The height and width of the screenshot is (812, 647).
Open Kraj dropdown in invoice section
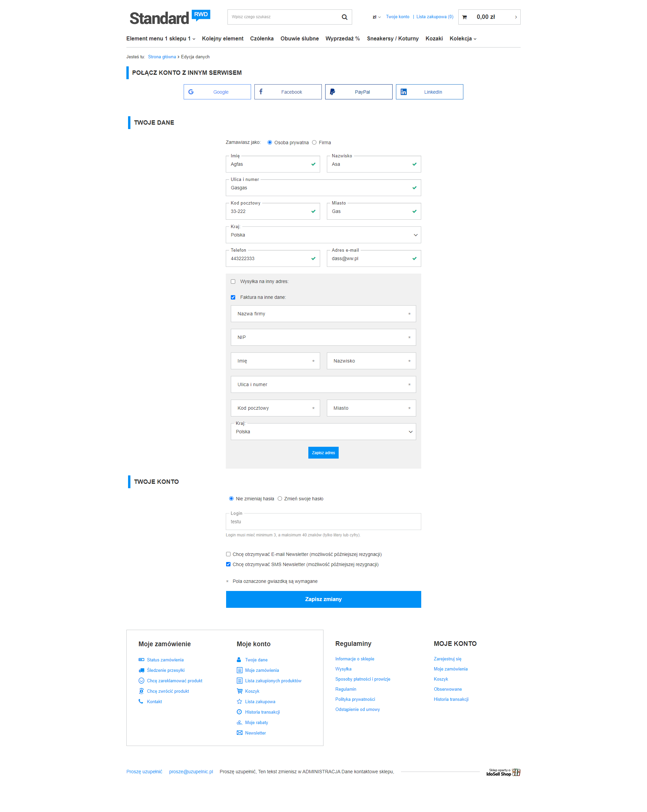(323, 432)
